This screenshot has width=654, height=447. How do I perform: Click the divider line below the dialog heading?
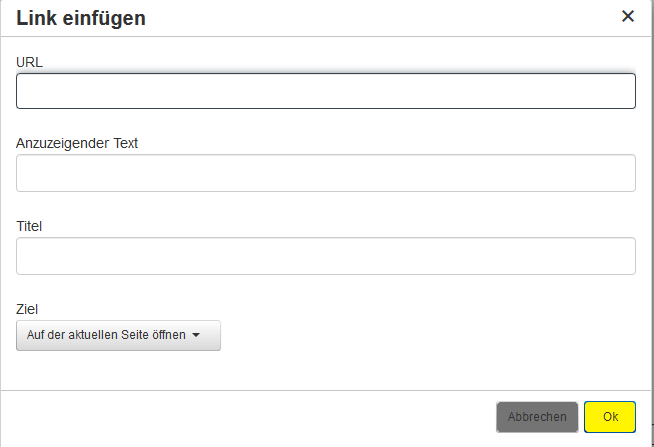pyautogui.click(x=326, y=37)
